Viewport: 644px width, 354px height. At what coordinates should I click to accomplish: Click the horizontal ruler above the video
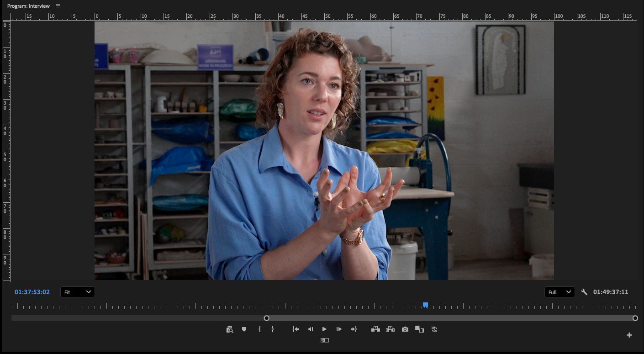[x=324, y=16]
